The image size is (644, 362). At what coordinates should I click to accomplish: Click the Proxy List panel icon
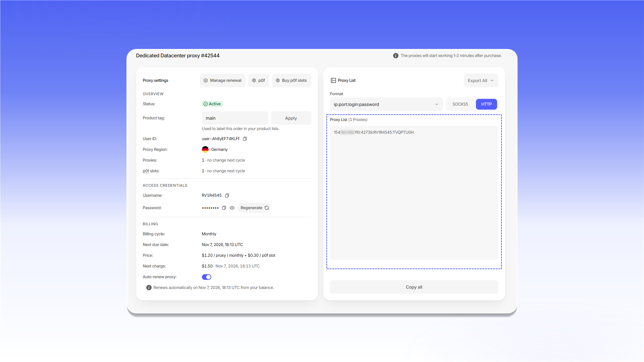333,80
